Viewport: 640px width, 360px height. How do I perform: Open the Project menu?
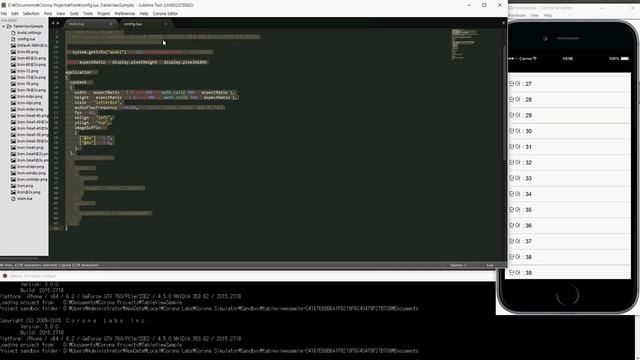click(104, 13)
